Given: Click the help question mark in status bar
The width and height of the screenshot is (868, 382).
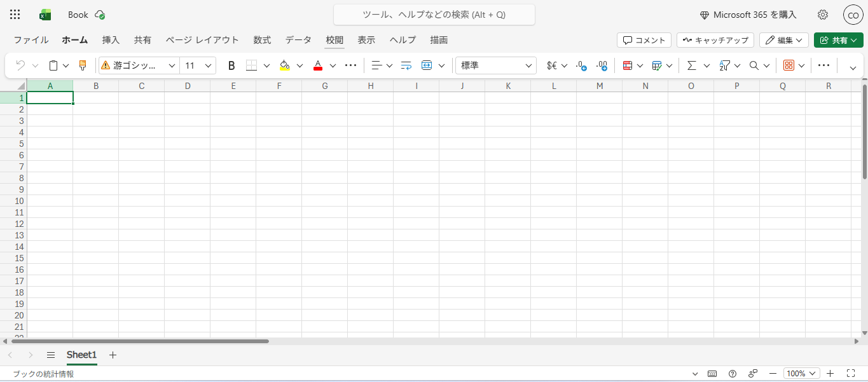Looking at the screenshot, I should (733, 374).
